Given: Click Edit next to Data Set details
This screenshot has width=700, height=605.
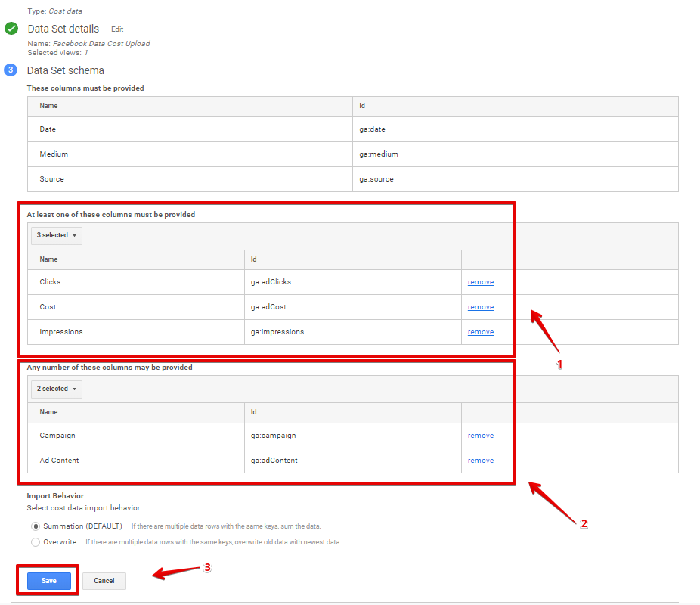Looking at the screenshot, I should click(117, 29).
